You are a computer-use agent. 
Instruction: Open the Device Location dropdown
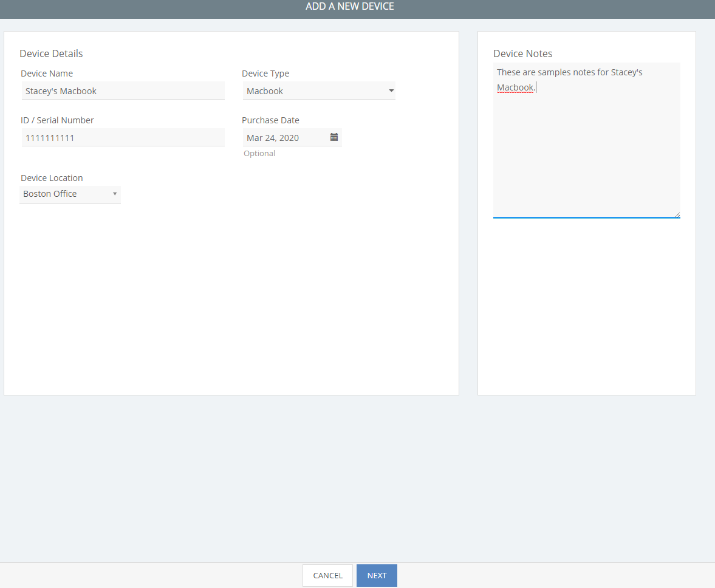[x=70, y=194]
